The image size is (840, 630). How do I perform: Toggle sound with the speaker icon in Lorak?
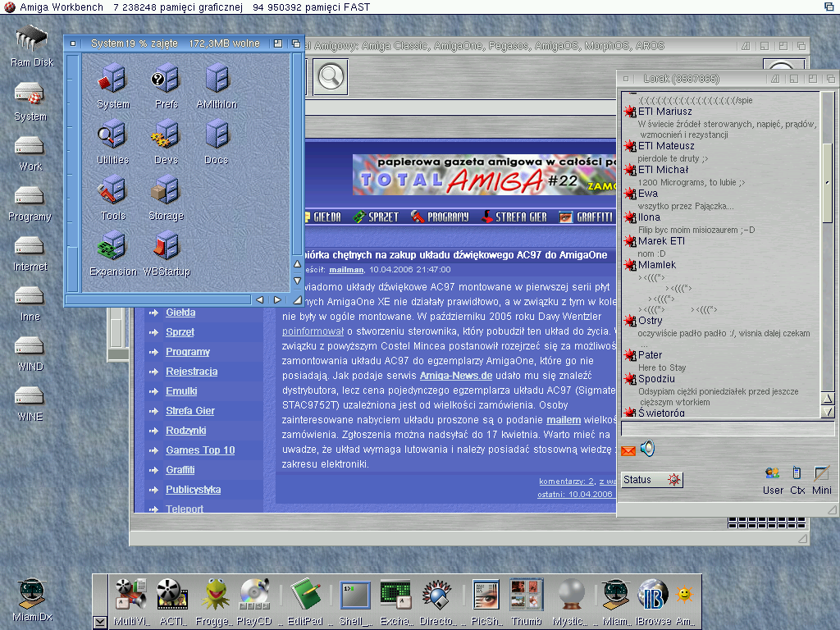click(x=648, y=448)
